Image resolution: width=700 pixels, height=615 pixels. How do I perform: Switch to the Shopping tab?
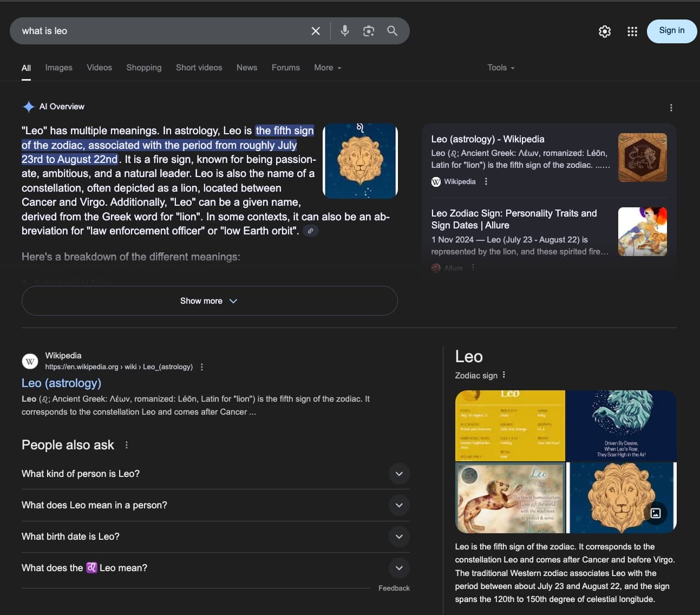(144, 68)
